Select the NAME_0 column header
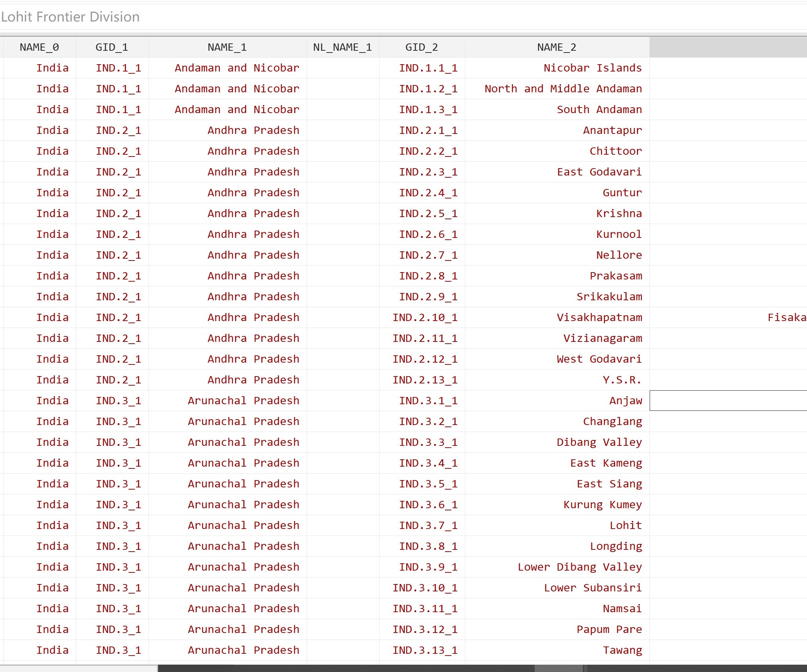 pyautogui.click(x=39, y=47)
